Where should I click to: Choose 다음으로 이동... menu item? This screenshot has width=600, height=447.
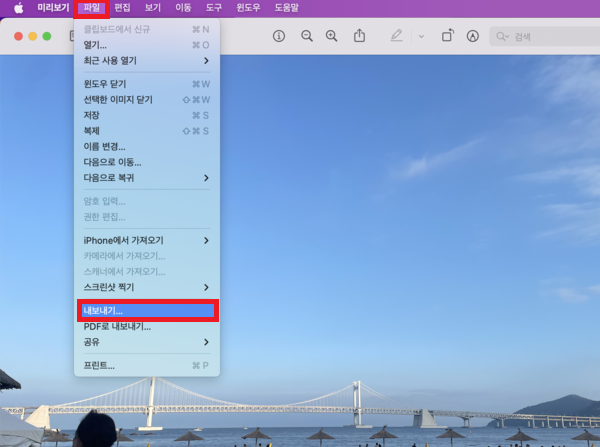tap(147, 162)
